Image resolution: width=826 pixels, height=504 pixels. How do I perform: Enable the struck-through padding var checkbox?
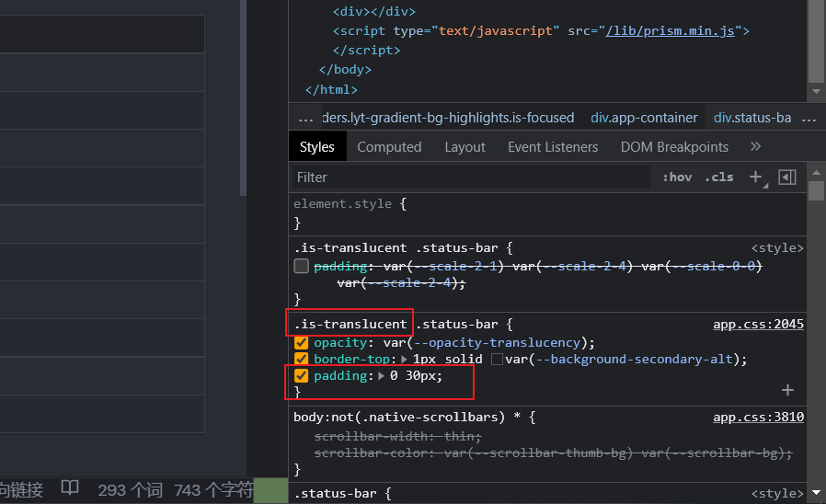pos(302,266)
